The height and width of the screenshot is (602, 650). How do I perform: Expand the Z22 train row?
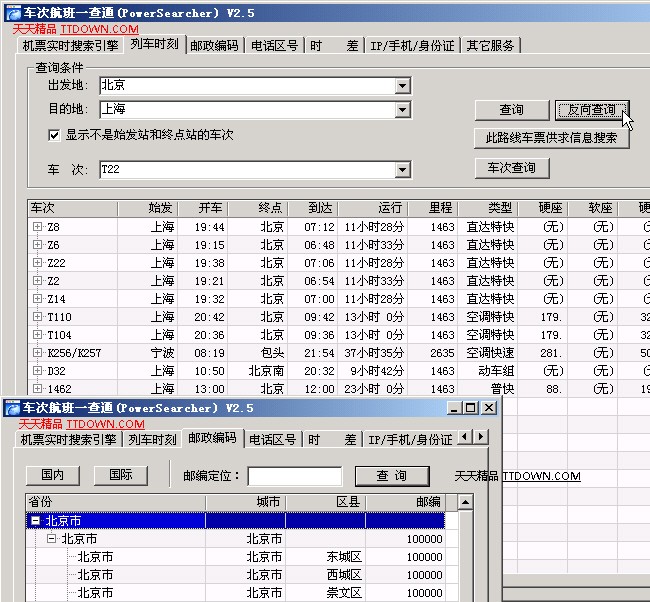tap(37, 262)
